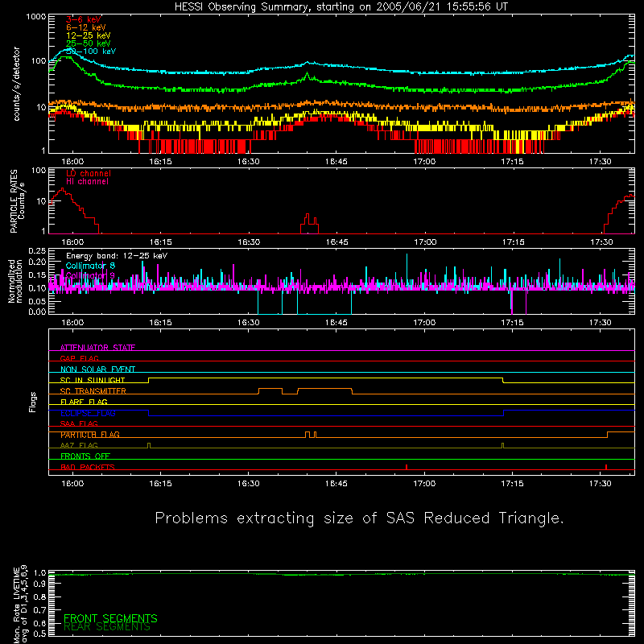Image resolution: width=644 pixels, height=644 pixels.
Task: Click the 16:30 tick label under modulation panel
Action: coord(249,323)
